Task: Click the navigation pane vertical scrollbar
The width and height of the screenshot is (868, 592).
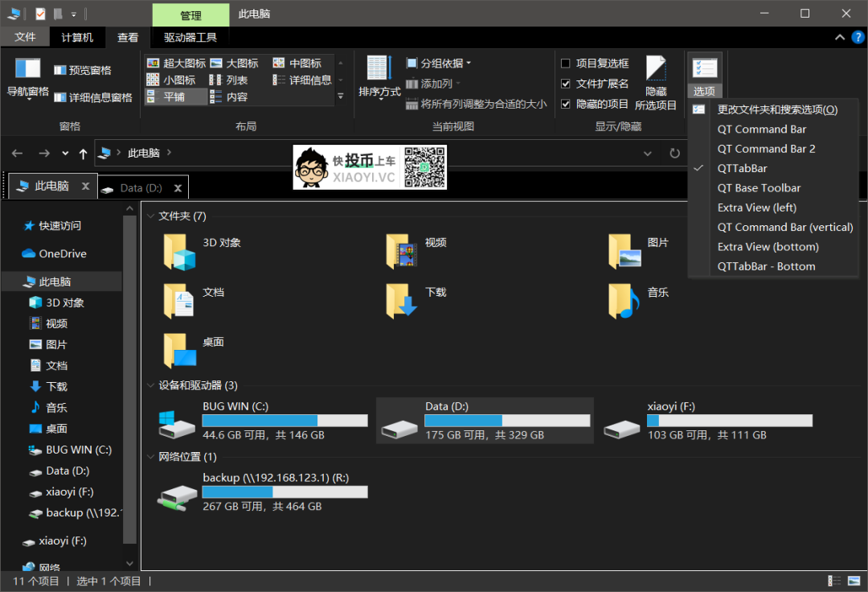Action: pos(129,380)
